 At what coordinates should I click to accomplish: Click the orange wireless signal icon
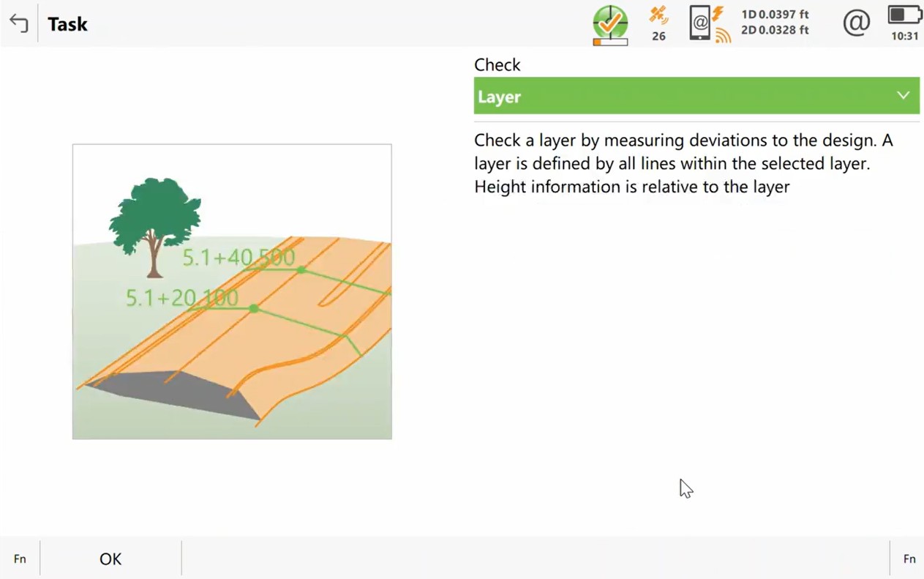[x=723, y=34]
